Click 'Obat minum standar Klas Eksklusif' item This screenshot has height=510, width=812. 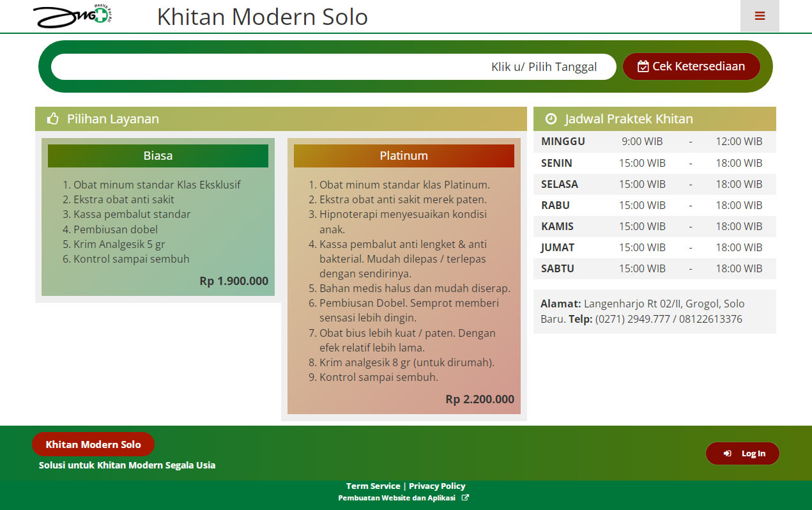click(157, 185)
